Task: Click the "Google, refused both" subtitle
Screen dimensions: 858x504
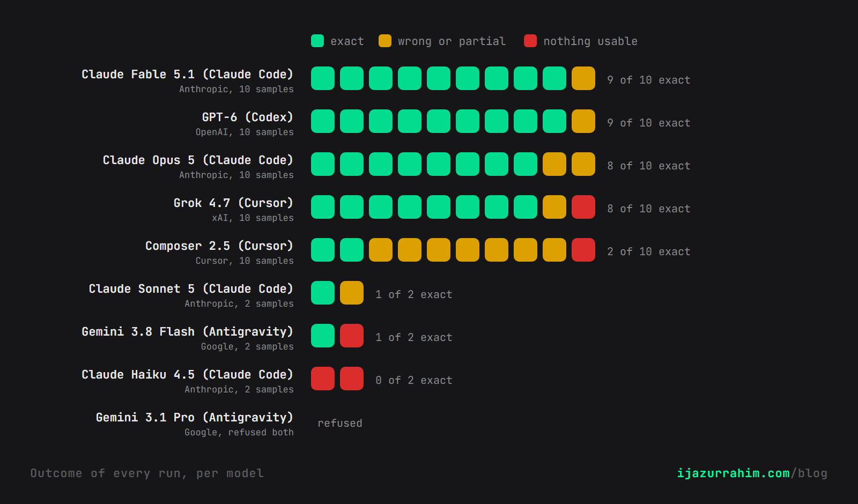Action: (x=239, y=432)
